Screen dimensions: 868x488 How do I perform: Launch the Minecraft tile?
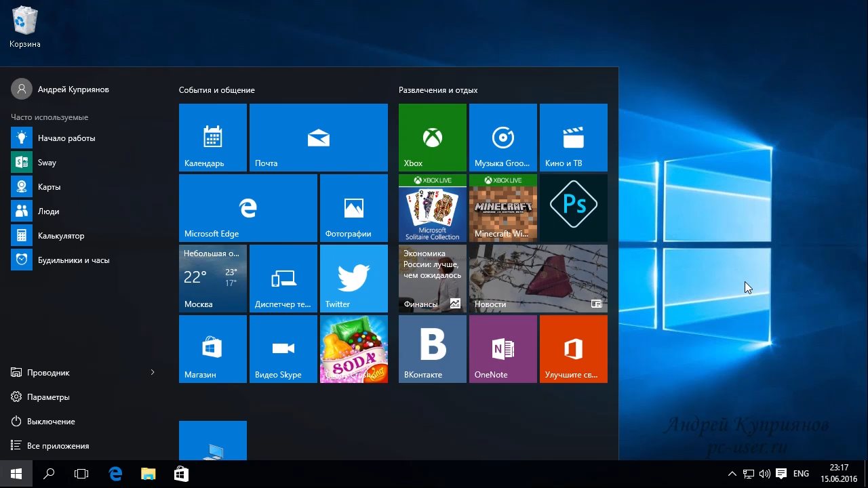[502, 207]
